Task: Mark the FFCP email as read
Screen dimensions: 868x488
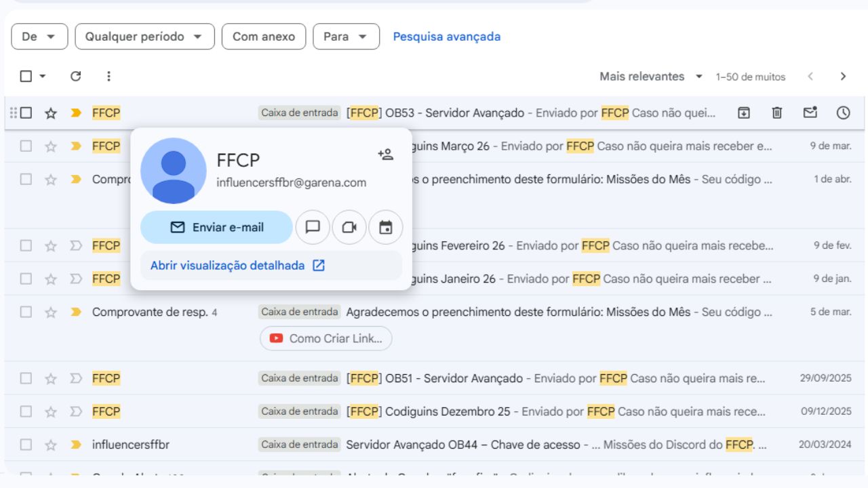Action: 809,113
